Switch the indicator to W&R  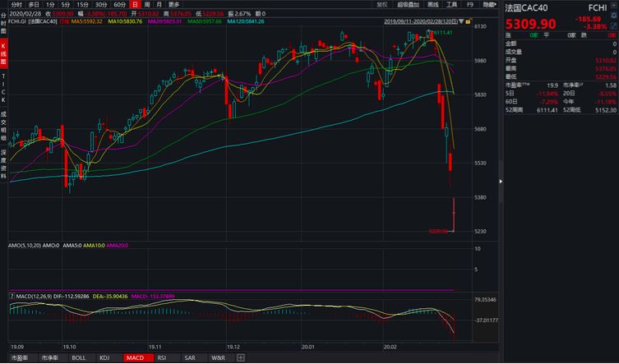click(218, 357)
